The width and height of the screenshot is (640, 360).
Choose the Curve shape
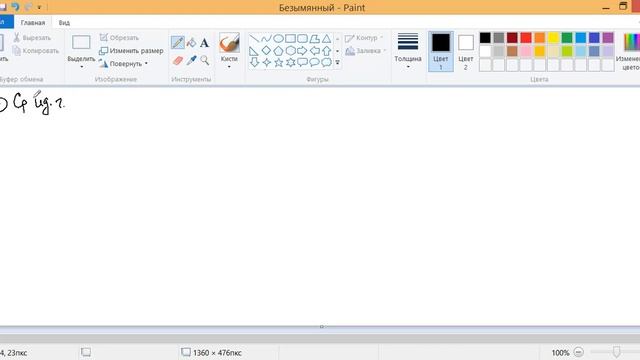coord(266,39)
